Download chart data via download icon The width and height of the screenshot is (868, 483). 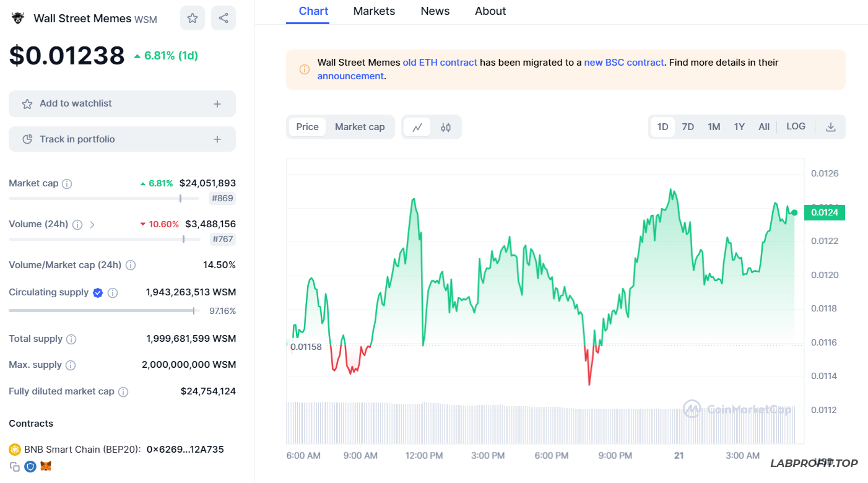click(831, 127)
